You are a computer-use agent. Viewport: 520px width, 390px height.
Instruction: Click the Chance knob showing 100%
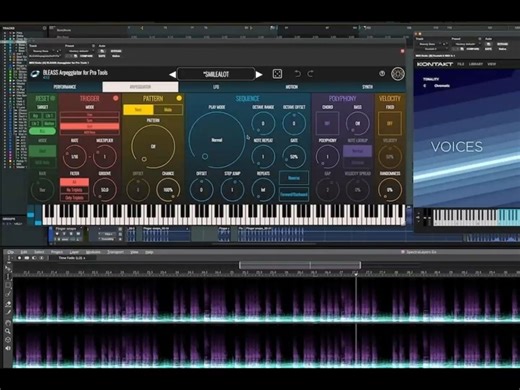168,190
